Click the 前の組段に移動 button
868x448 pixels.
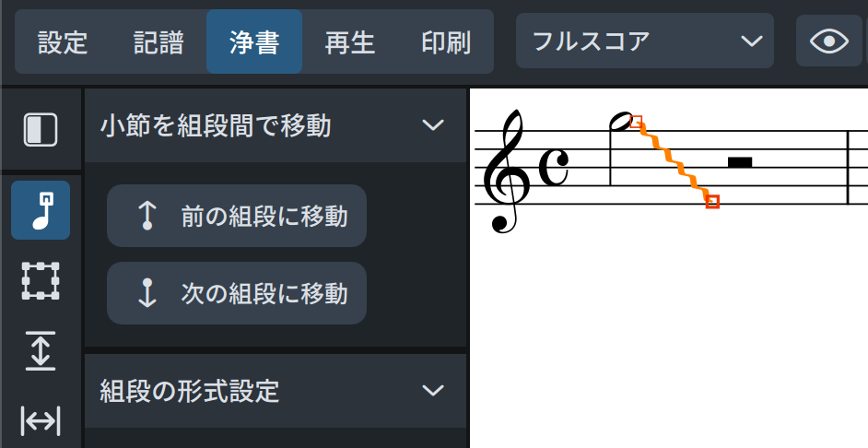tap(237, 217)
